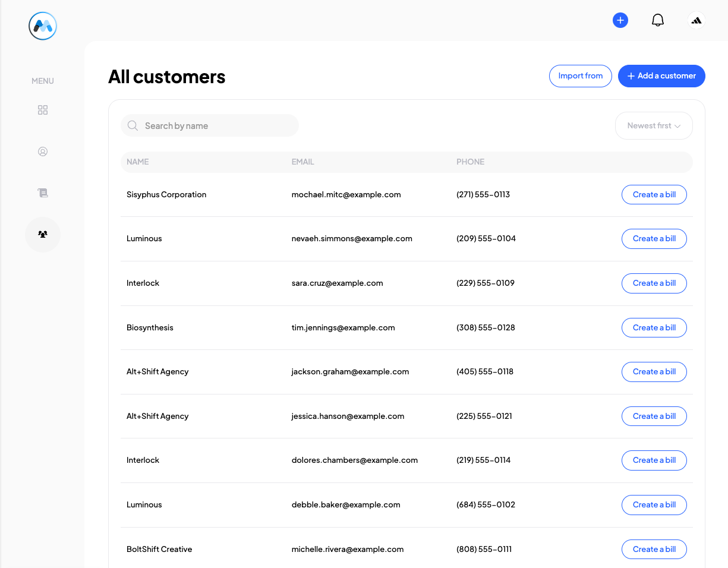This screenshot has height=568, width=728.
Task: Click phone number (229) 555-0109
Action: pyautogui.click(x=486, y=283)
